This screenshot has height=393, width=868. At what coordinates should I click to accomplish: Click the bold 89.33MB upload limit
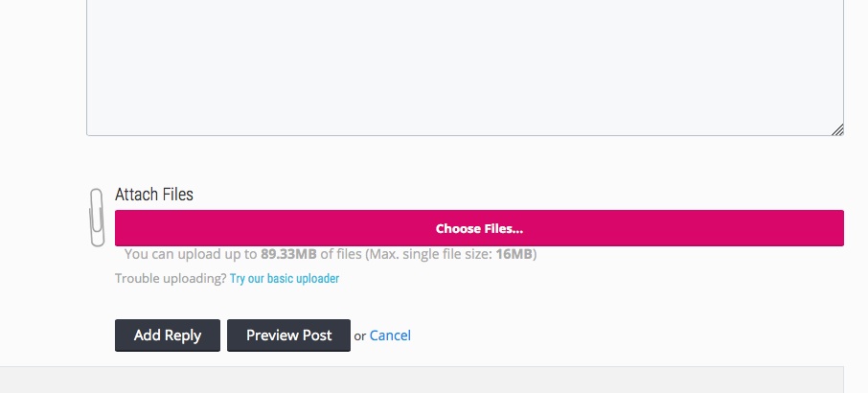click(x=288, y=254)
